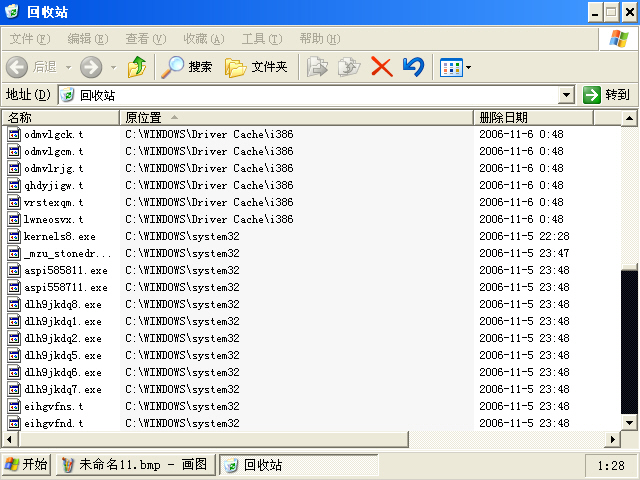This screenshot has height=480, width=640.
Task: Click the taskbar clock showing 1:28
Action: click(611, 465)
